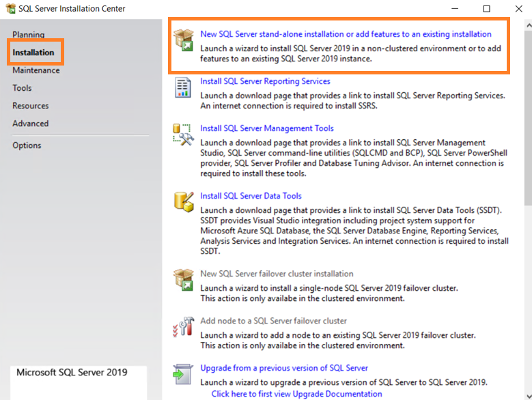Click the SQL Server Data Tools icon
532x400 pixels.
pyautogui.click(x=184, y=201)
